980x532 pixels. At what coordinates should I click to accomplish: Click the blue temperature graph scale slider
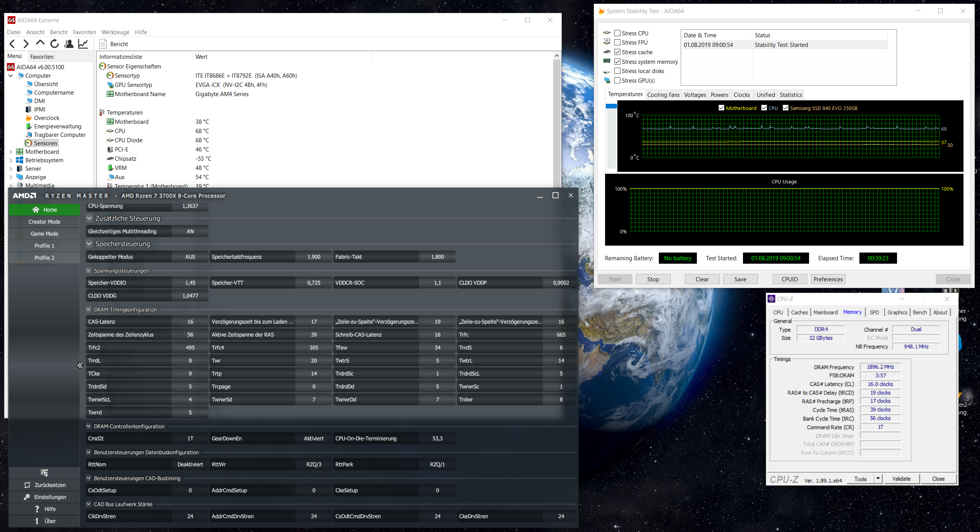point(611,106)
